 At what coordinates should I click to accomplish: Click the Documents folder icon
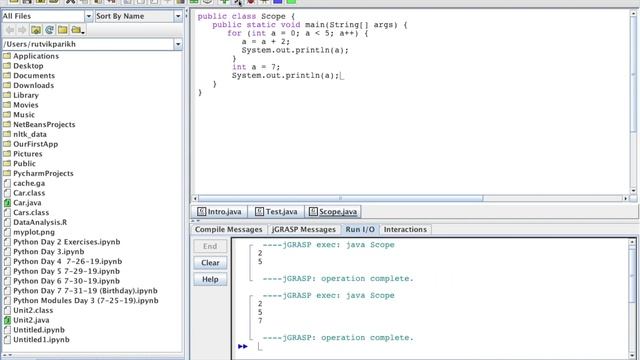click(x=7, y=76)
